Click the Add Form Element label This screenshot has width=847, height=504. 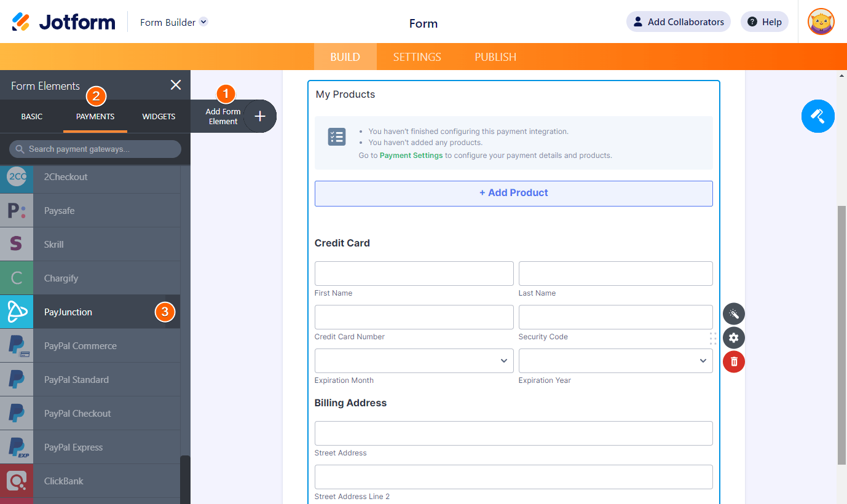coord(223,116)
